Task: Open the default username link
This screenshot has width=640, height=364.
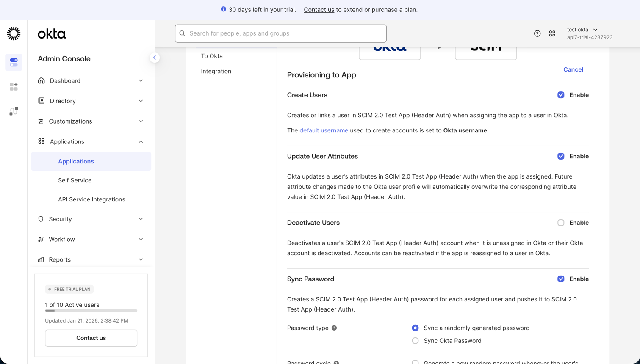Action: point(324,130)
